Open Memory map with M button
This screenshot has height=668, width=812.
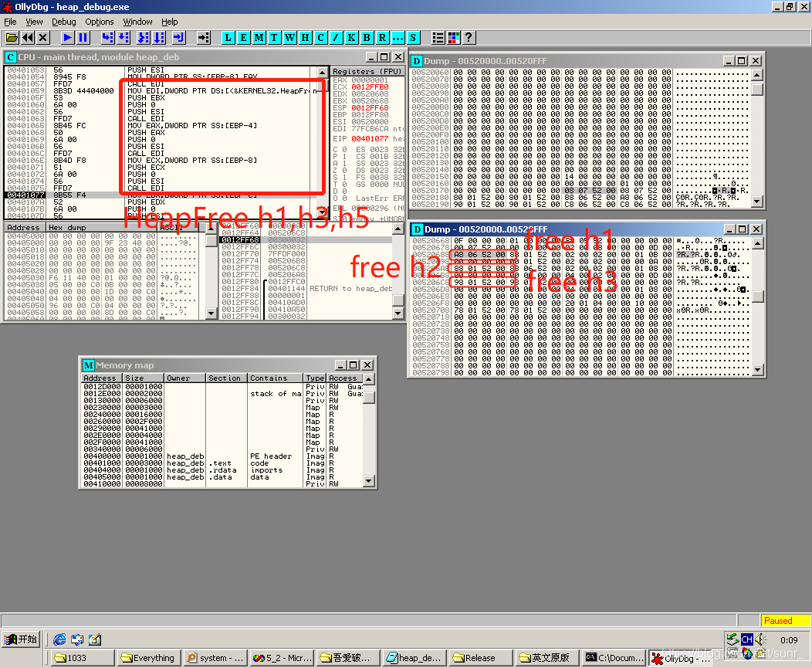point(259,37)
